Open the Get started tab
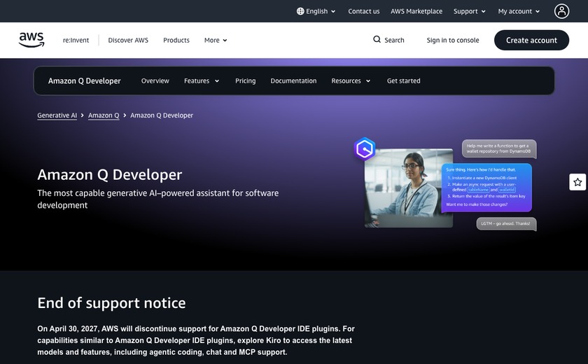588x364 pixels. [403, 80]
